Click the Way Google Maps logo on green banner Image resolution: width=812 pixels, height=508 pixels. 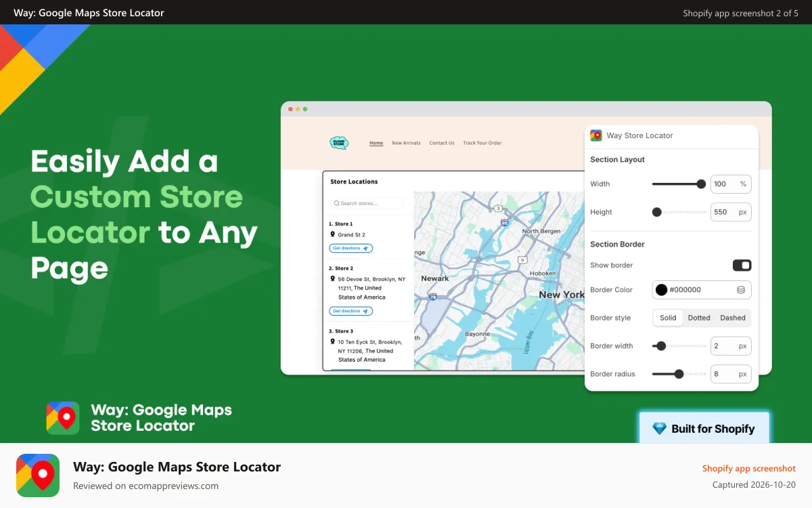63,418
